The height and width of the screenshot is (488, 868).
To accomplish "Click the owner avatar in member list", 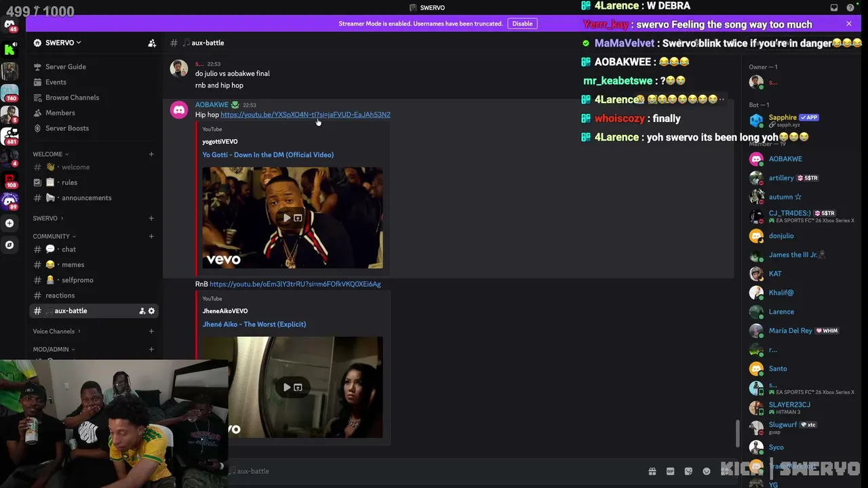I will click(x=756, y=83).
